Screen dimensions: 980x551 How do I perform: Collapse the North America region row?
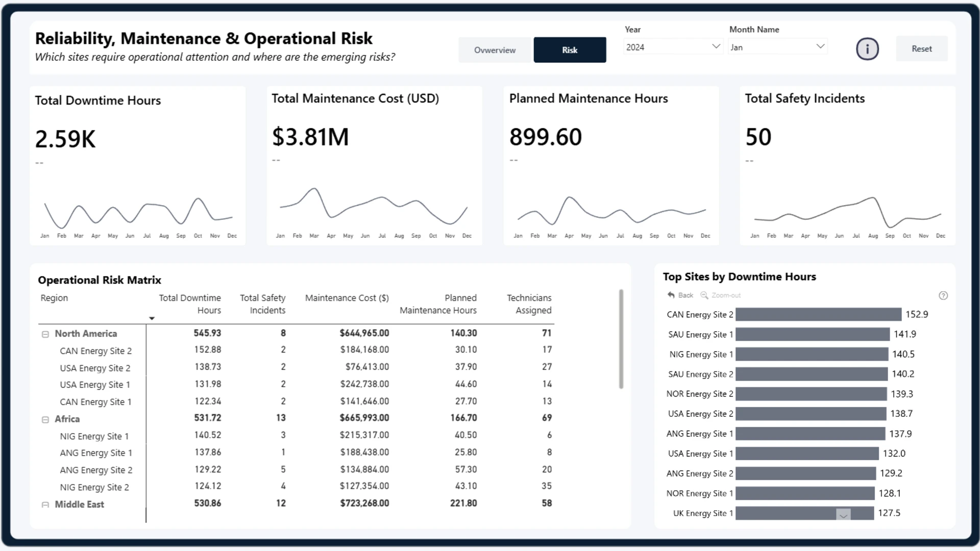click(45, 334)
